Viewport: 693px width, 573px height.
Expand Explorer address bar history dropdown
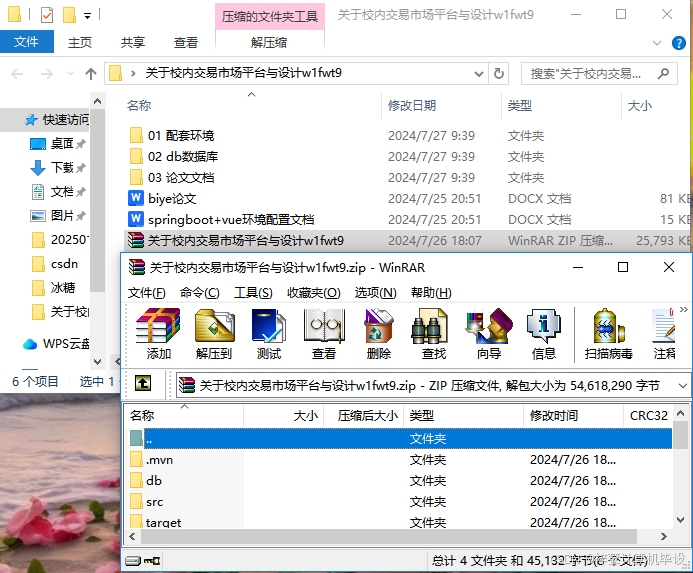click(x=478, y=73)
